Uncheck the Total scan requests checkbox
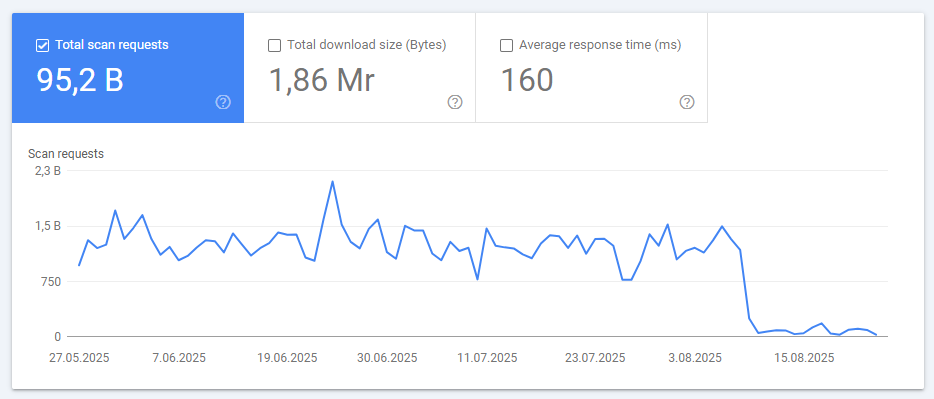 point(42,45)
